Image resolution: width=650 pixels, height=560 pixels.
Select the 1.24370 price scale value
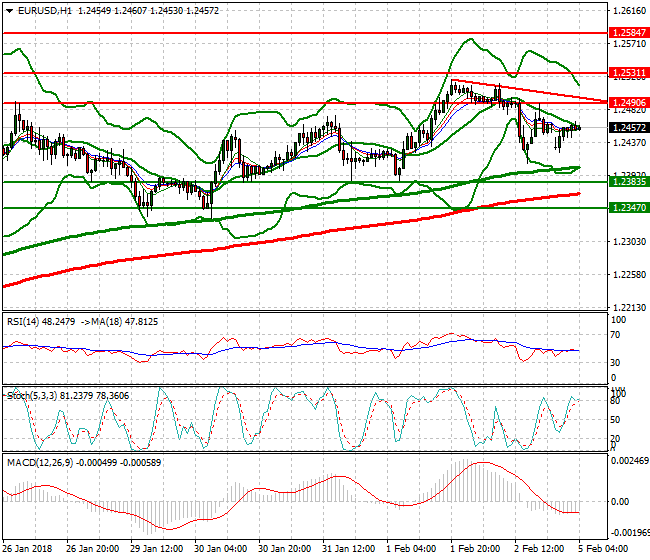[x=629, y=143]
